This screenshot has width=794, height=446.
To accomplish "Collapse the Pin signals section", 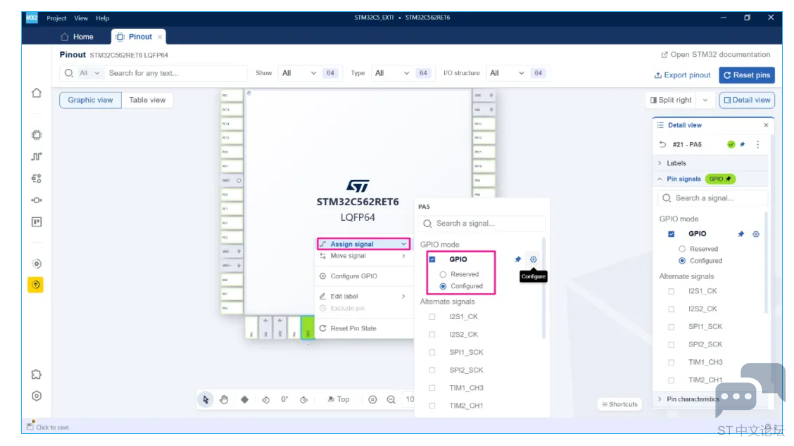I will pos(711,179).
